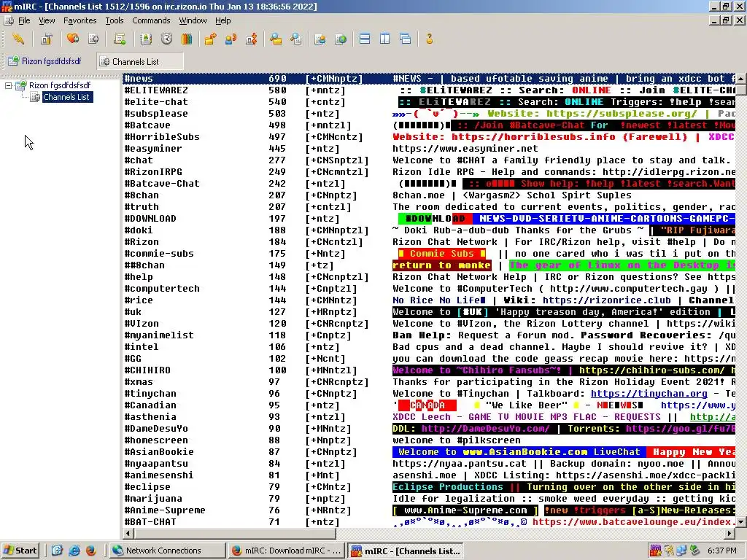747x560 pixels.
Task: Click the horizontal scrollbar thumb
Action: pos(234,533)
